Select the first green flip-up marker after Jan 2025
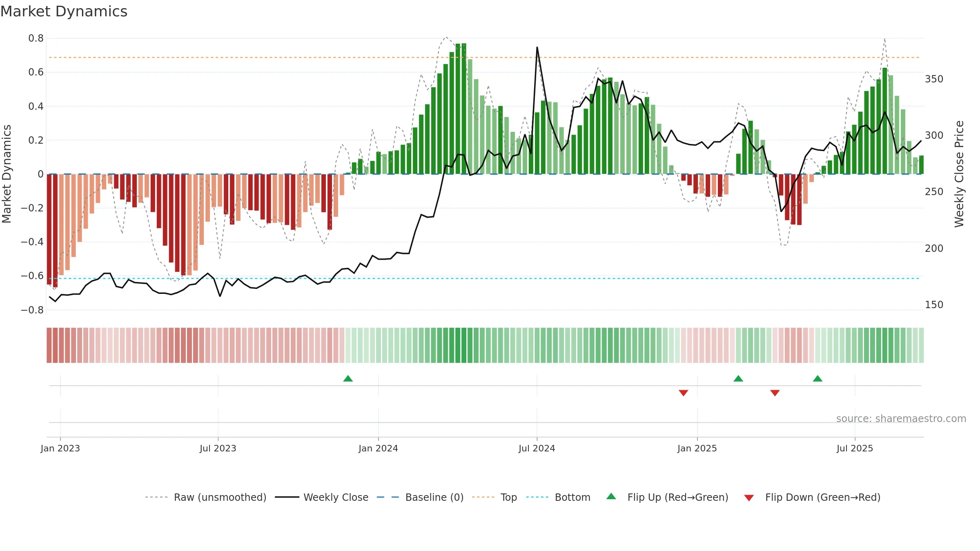Viewport: 980px width, 551px height. (738, 378)
